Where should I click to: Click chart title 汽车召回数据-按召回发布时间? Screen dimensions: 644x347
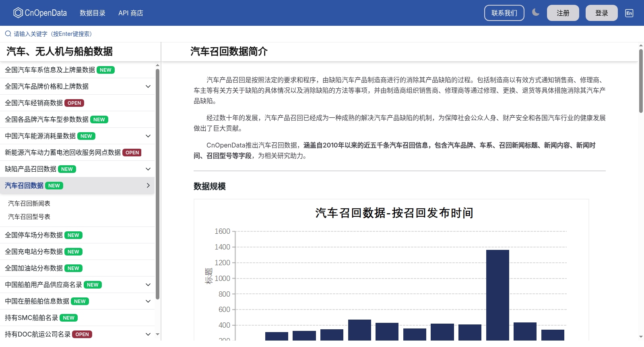click(x=394, y=213)
